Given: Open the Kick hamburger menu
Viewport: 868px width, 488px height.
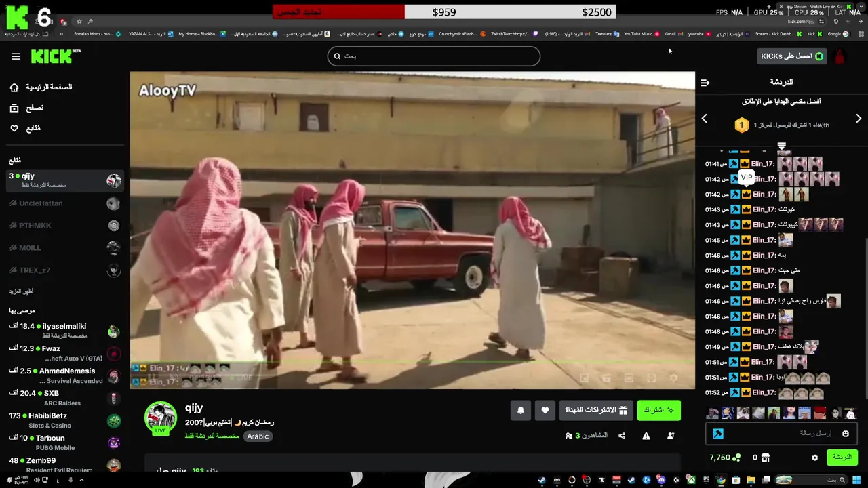Looking at the screenshot, I should pos(16,56).
